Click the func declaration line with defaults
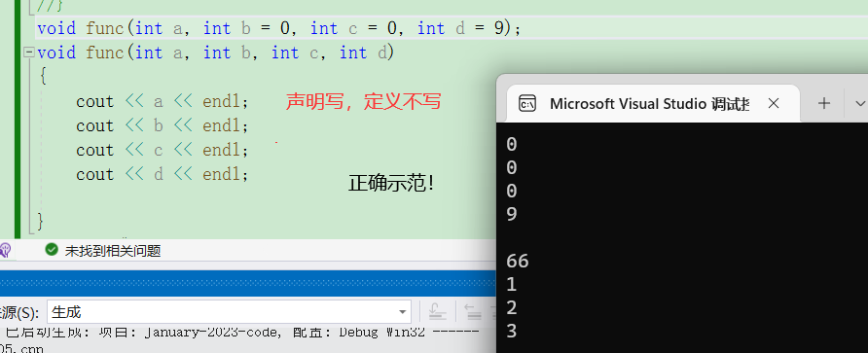 [x=279, y=27]
